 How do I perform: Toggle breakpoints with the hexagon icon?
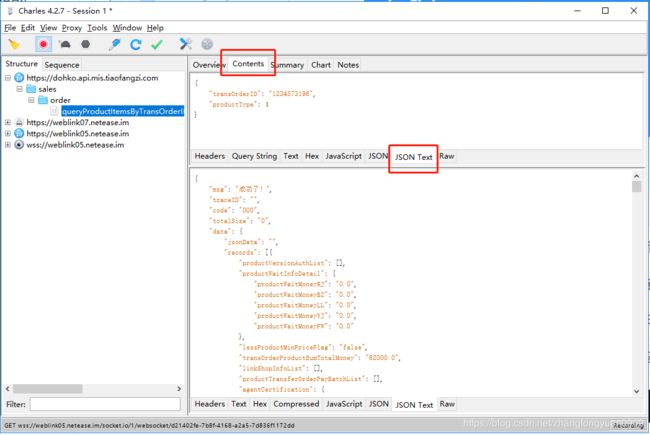(85, 44)
